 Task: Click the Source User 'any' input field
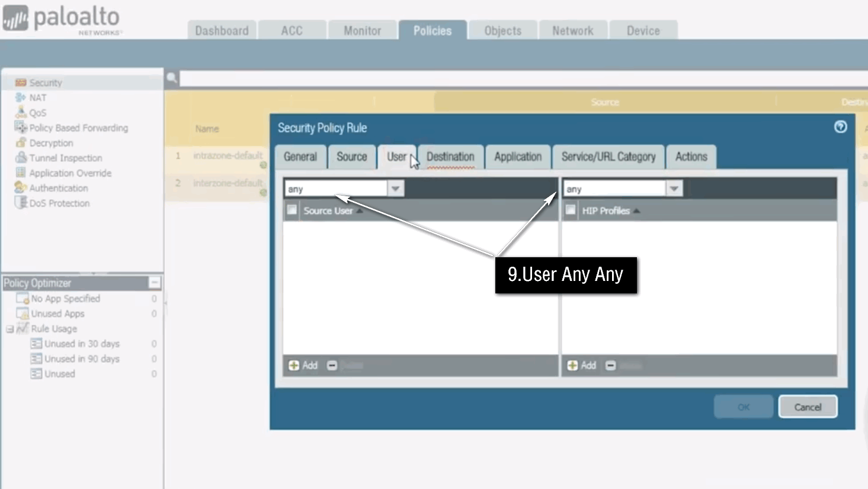point(336,188)
